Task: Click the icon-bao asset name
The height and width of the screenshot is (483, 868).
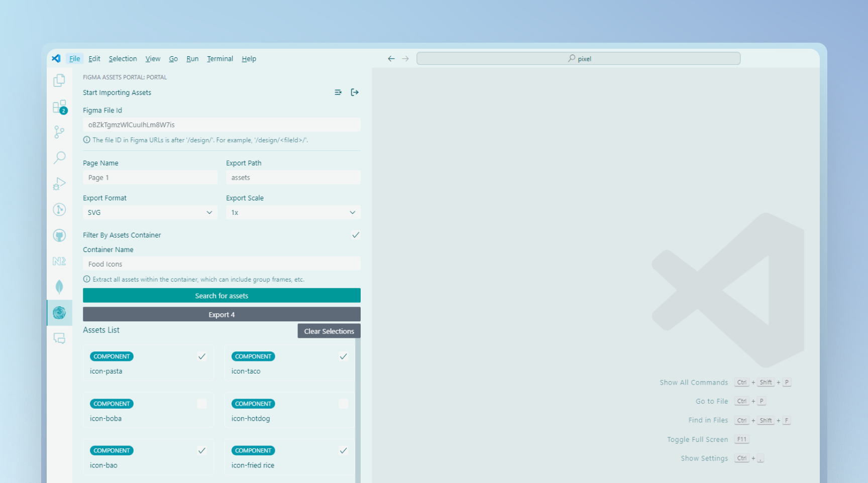Action: click(x=103, y=465)
